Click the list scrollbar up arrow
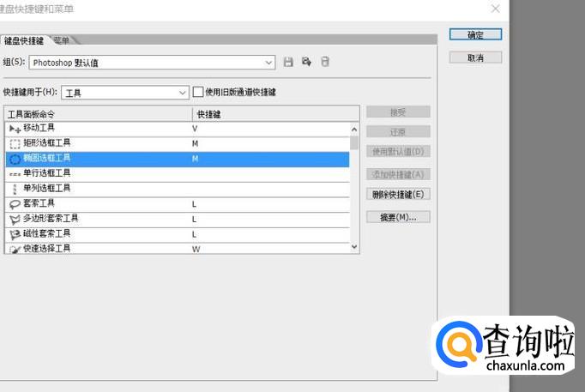Screen dimensions: 585x392 click(x=354, y=130)
